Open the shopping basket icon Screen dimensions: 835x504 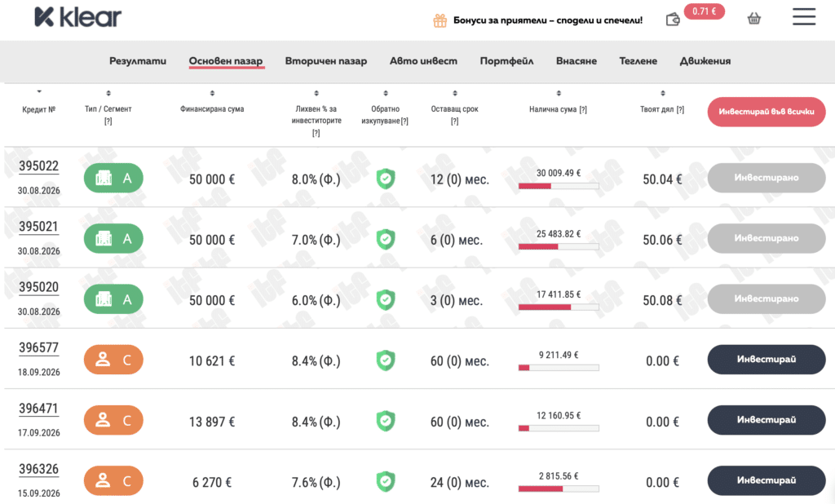click(x=754, y=19)
